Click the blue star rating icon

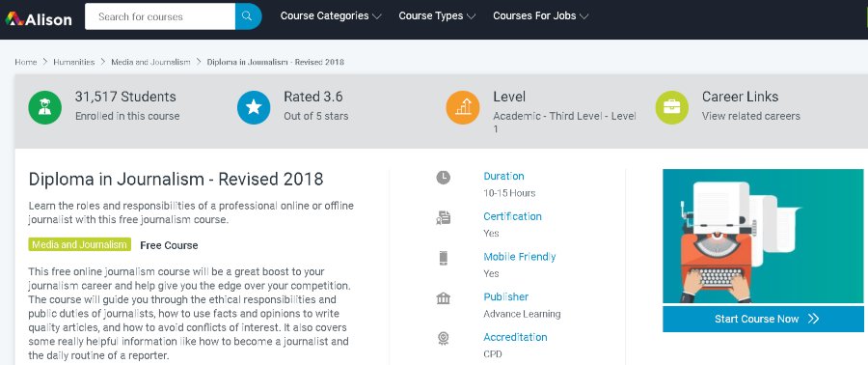(x=254, y=107)
